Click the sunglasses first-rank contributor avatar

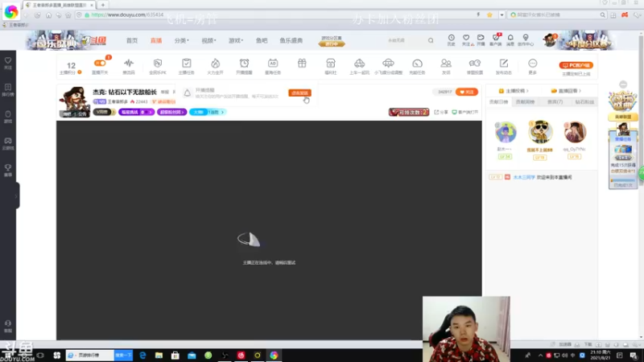tap(540, 132)
